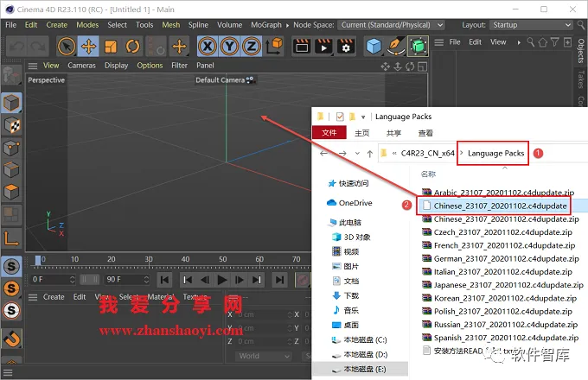
Task: Go to the next frame
Action: [239, 280]
